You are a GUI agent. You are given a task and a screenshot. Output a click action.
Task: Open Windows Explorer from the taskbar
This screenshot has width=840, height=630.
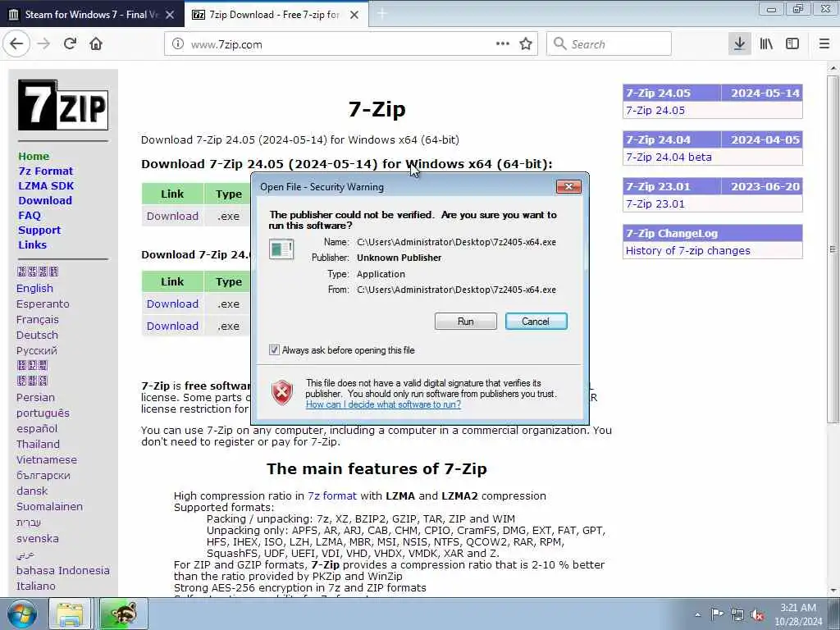pos(70,614)
